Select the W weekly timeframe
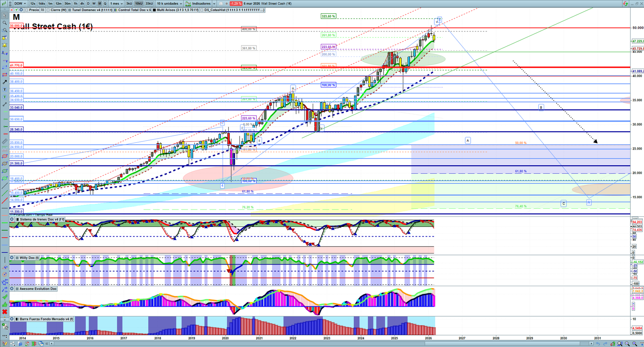The height and width of the screenshot is (347, 644). click(94, 4)
